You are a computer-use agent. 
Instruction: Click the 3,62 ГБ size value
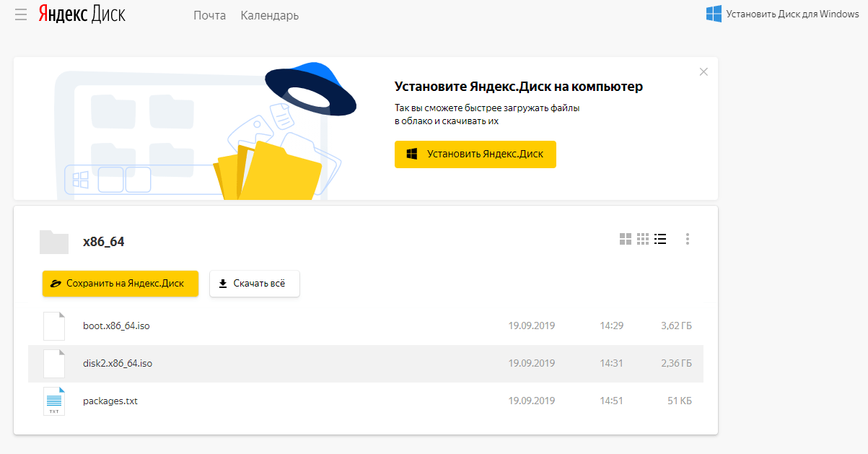(676, 326)
